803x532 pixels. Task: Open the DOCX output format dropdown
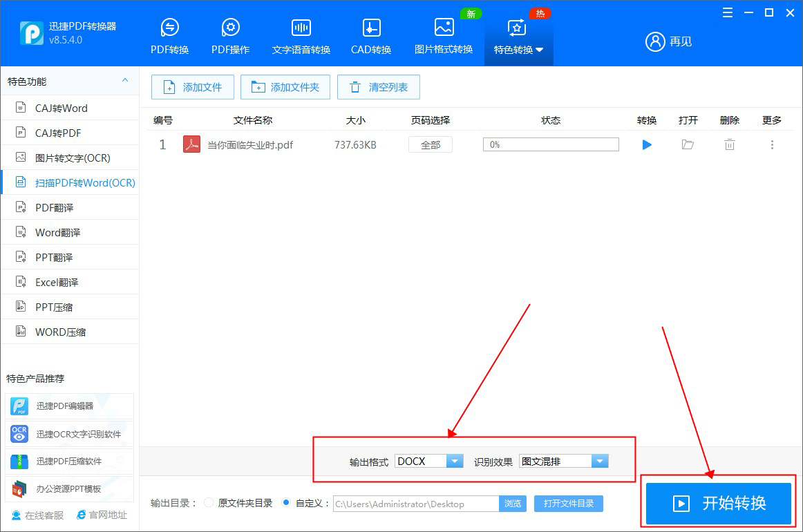pyautogui.click(x=455, y=460)
